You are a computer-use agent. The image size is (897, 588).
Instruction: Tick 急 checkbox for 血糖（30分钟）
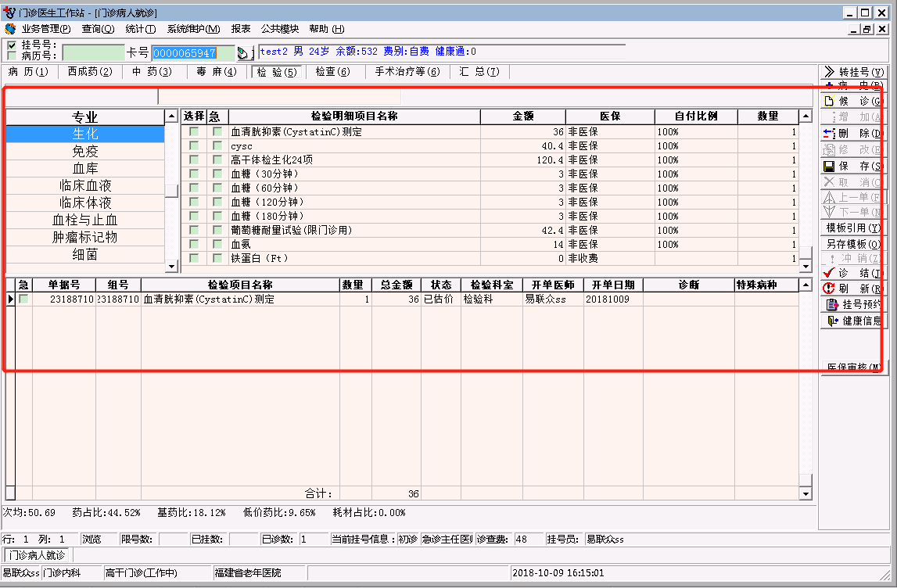coord(217,174)
